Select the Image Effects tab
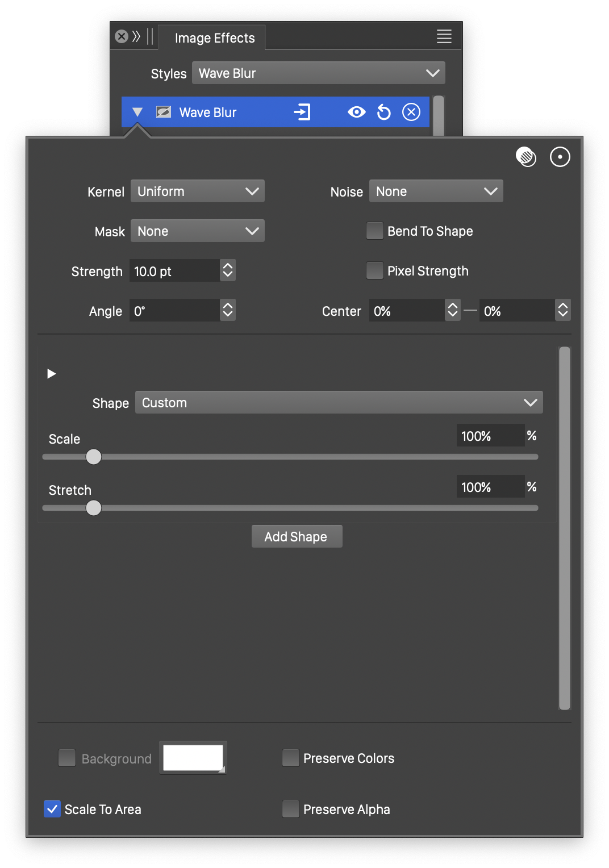 [214, 38]
